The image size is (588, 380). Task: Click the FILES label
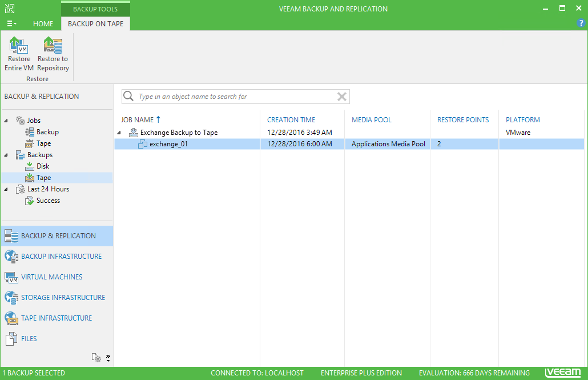pyautogui.click(x=29, y=339)
